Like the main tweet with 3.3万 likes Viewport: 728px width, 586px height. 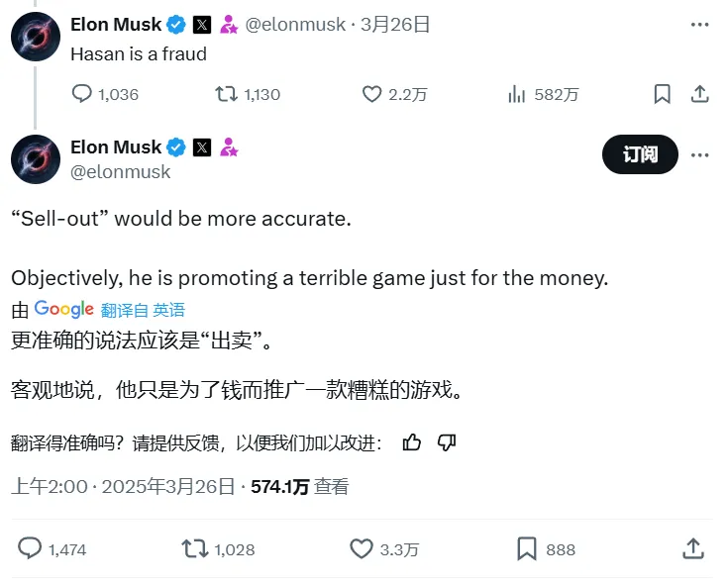[361, 548]
